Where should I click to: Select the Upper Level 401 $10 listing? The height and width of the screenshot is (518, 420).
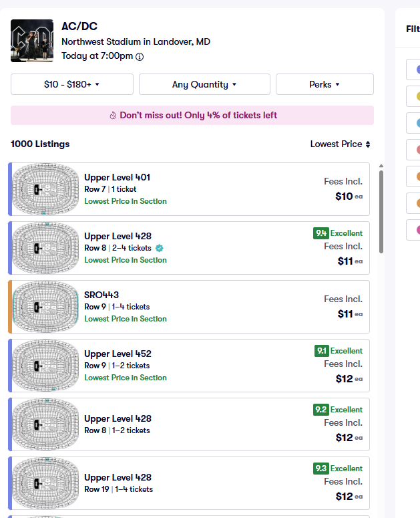[189, 189]
